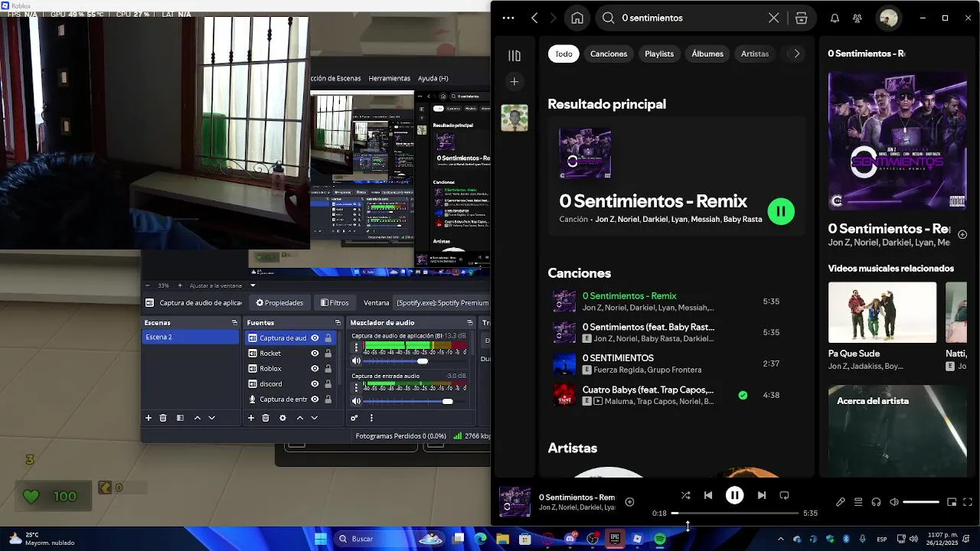
Task: Toggle lock on Roblox source
Action: point(328,368)
